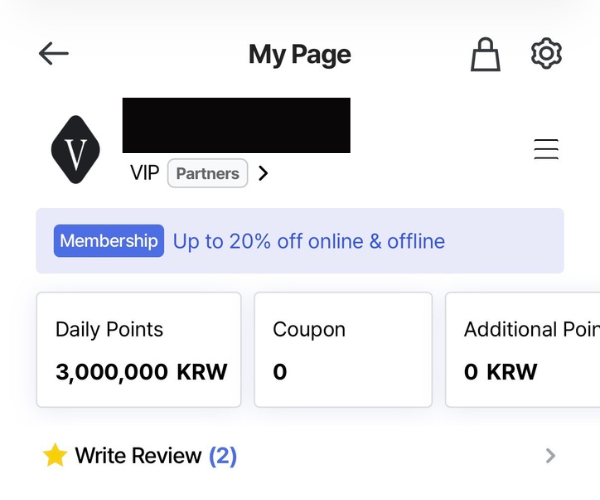The image size is (600, 500).
Task: Open the Additional Points card
Action: tap(523, 350)
